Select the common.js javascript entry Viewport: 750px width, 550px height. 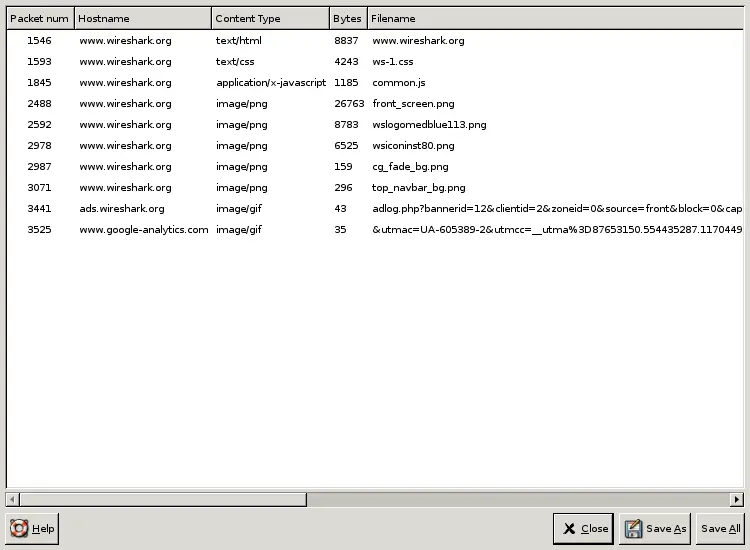pyautogui.click(x=398, y=83)
